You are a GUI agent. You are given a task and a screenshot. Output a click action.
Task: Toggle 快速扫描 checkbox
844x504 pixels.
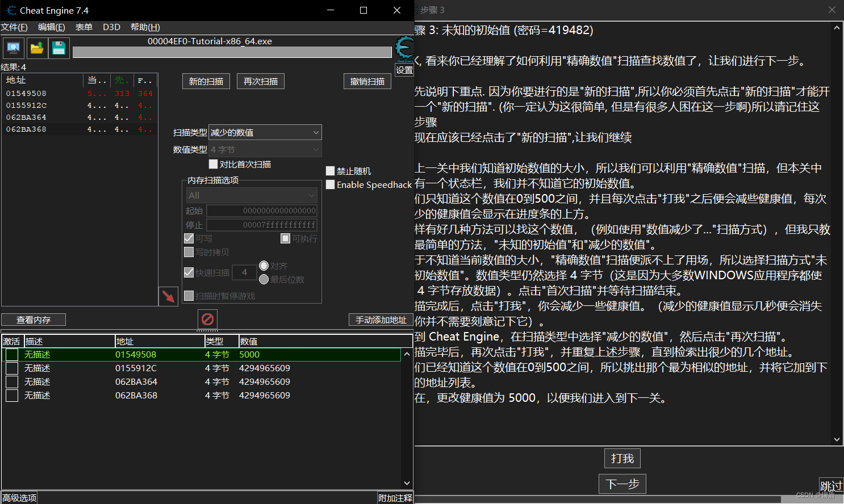189,272
